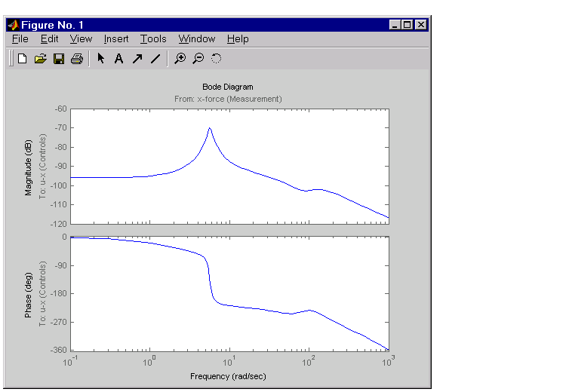Screen dimensions: 566x392
Task: Toggle the Zoom Out magnifier
Action: click(198, 58)
